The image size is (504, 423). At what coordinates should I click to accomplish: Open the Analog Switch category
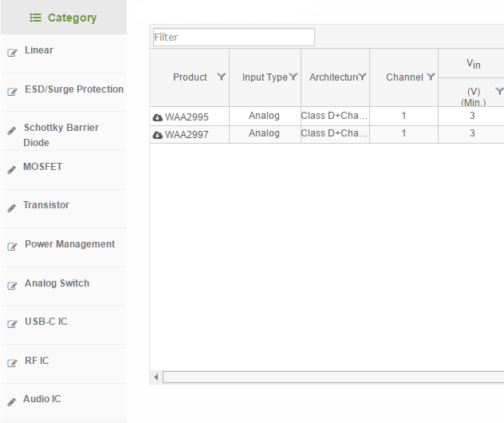tap(57, 283)
